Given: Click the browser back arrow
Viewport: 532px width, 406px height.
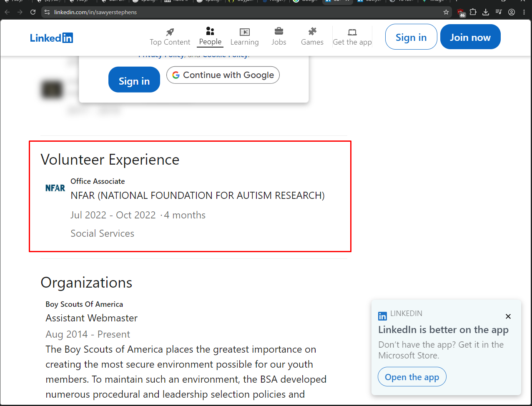Looking at the screenshot, I should click(x=7, y=12).
